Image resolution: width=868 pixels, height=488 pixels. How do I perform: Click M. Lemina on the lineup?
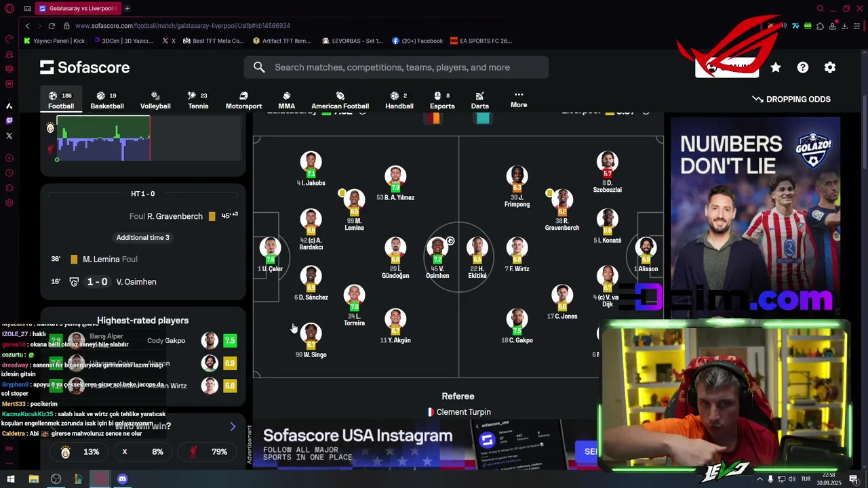(354, 210)
